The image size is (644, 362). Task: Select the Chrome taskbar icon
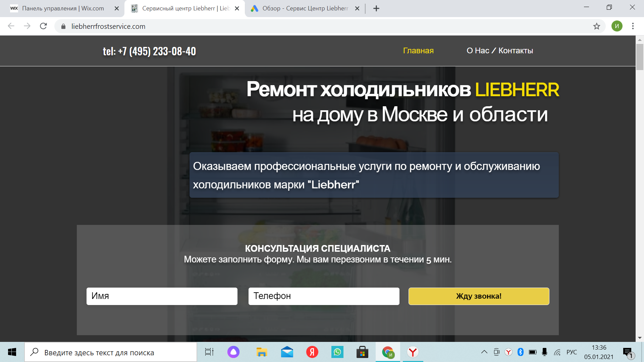tap(388, 352)
